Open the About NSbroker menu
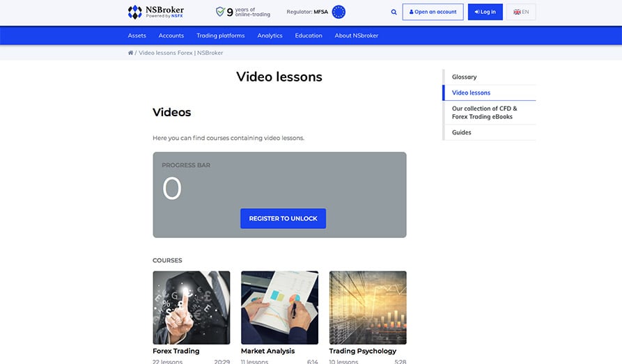 point(356,35)
